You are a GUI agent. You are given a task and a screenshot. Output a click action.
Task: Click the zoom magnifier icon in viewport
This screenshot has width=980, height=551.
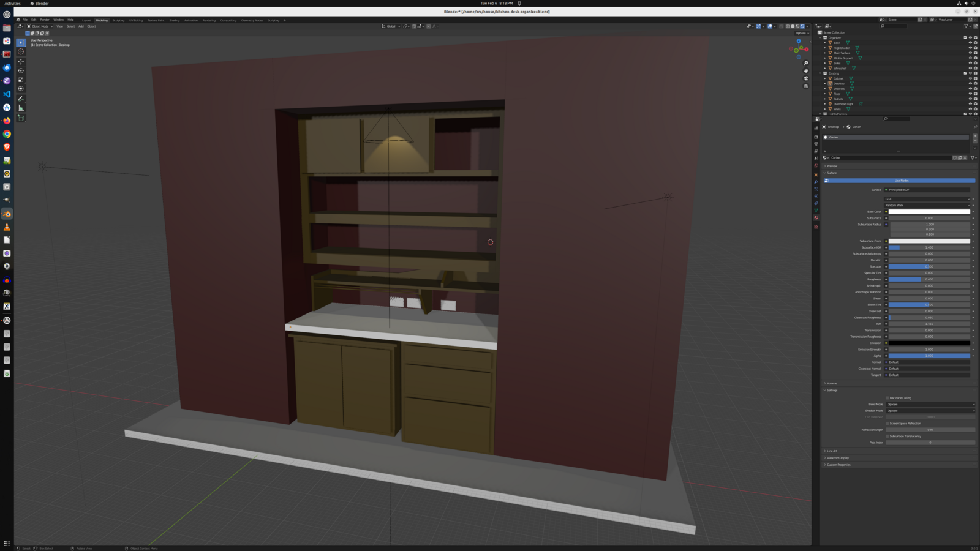pos(805,63)
